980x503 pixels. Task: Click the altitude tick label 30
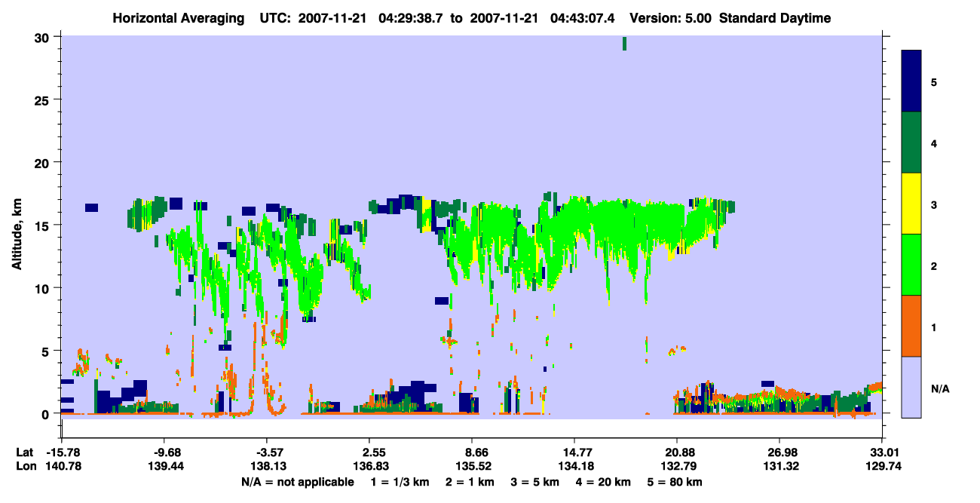44,38
